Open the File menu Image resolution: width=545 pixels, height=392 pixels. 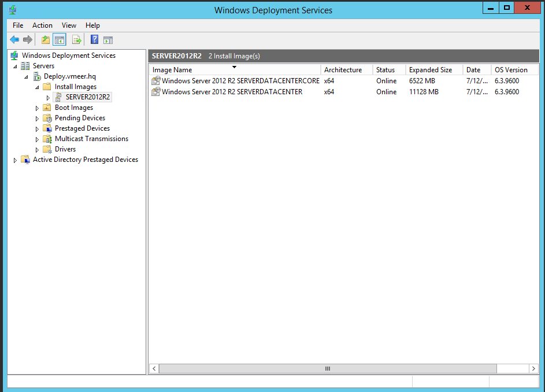pyautogui.click(x=17, y=25)
